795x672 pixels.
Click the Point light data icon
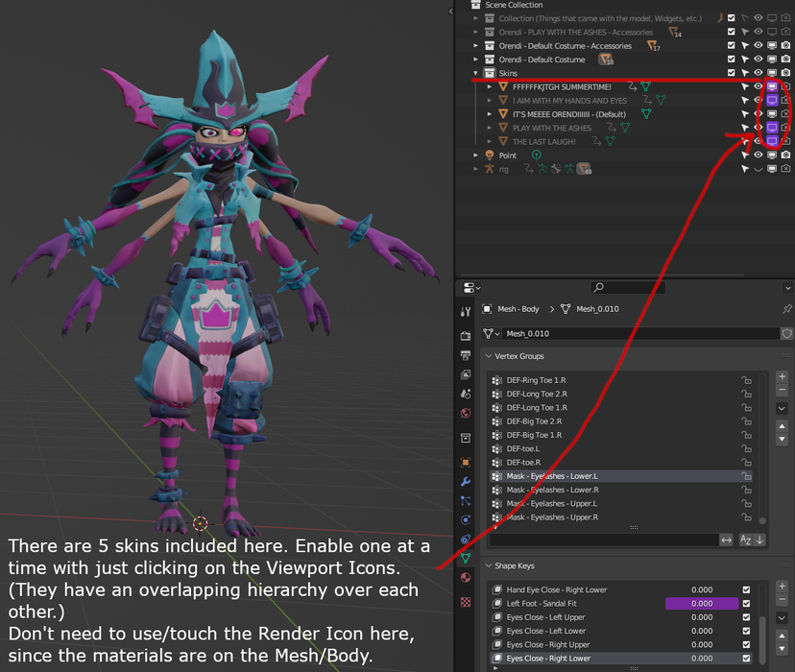(x=536, y=156)
